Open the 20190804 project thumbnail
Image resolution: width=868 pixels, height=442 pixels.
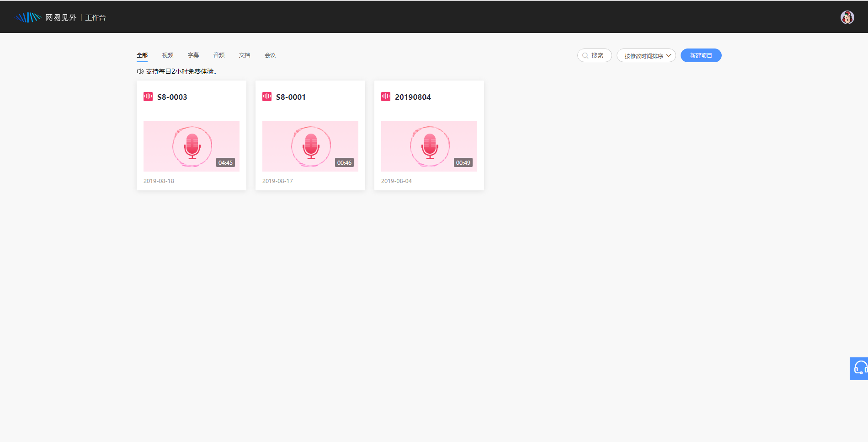[429, 146]
